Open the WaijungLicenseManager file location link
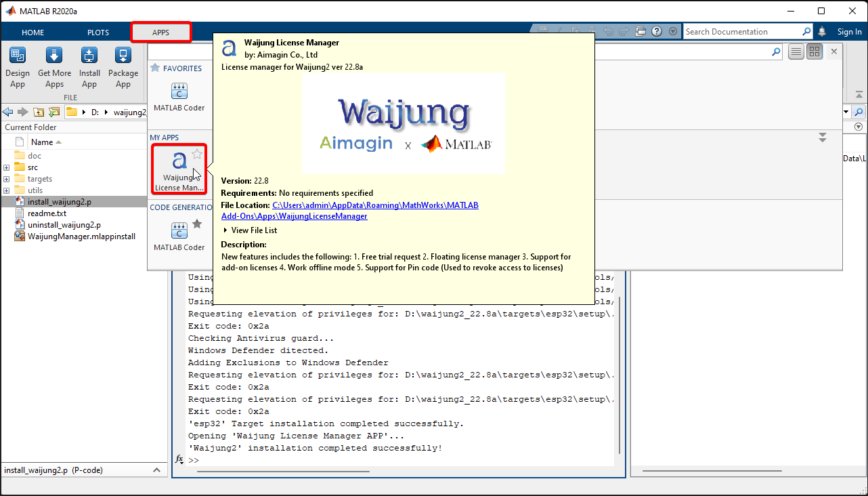 [x=349, y=211]
